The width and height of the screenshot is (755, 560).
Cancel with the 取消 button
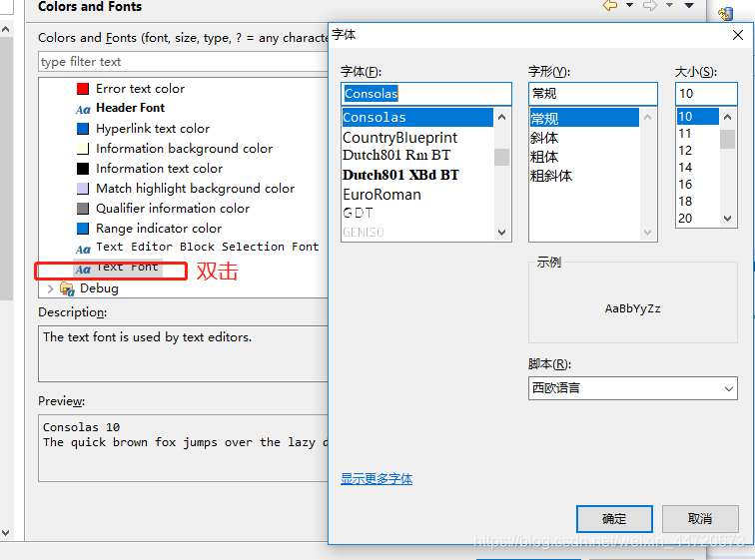pos(700,519)
